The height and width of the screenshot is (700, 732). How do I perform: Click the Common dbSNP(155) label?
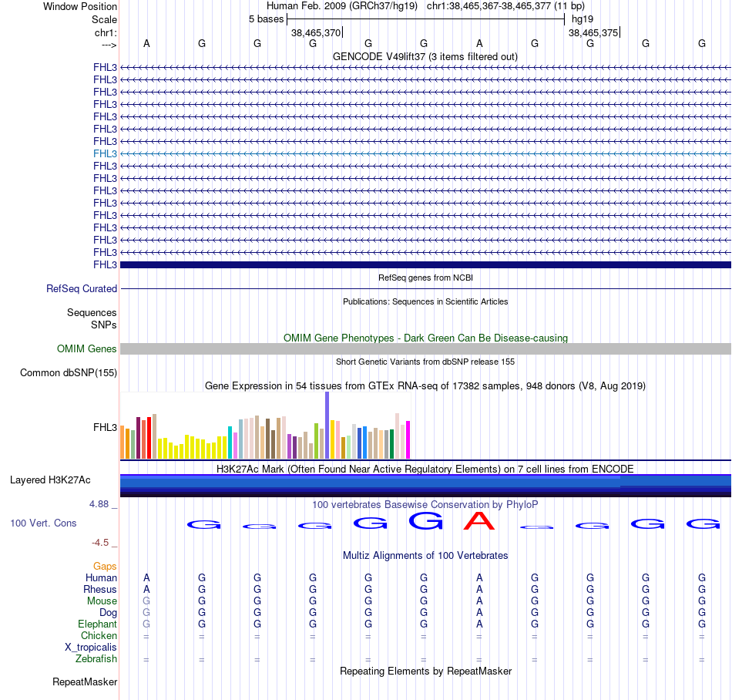(69, 372)
